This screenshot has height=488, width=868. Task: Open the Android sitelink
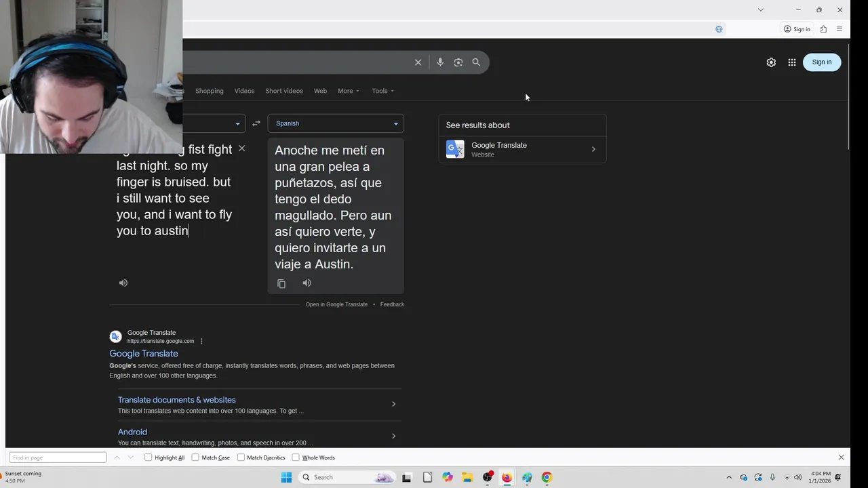click(132, 432)
